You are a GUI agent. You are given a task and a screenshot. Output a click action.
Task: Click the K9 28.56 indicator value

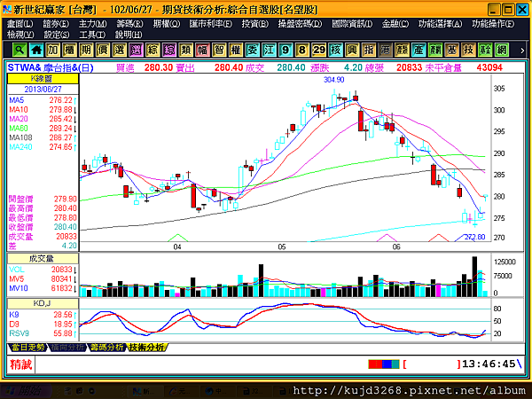pos(63,315)
